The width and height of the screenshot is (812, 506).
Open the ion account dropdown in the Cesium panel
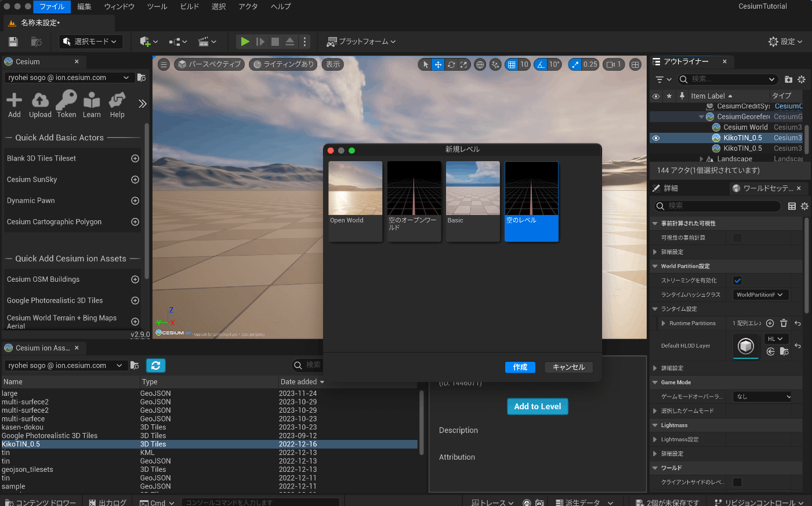click(x=69, y=78)
